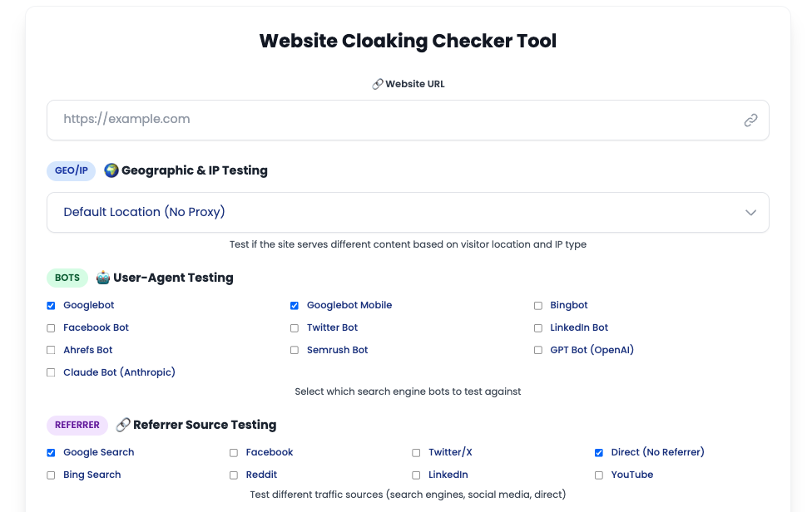Viewport: 812px width, 512px height.
Task: Click the link icon beside Website URL label
Action: click(x=377, y=84)
